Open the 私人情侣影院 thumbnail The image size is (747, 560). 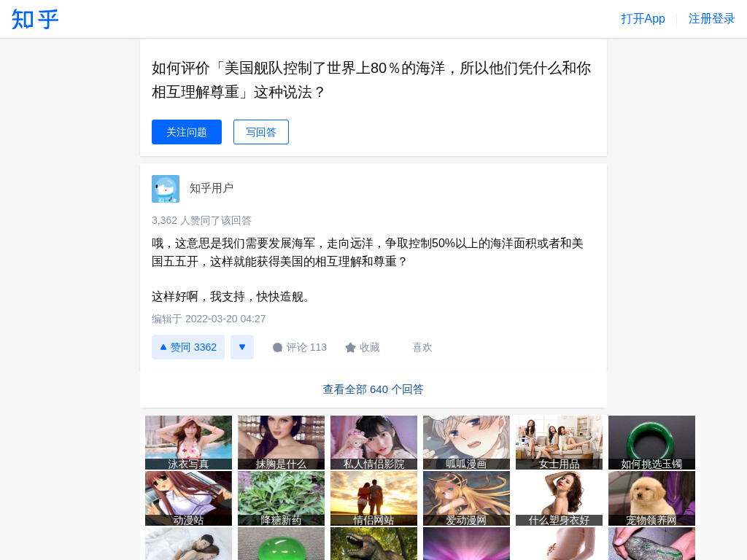pos(374,443)
